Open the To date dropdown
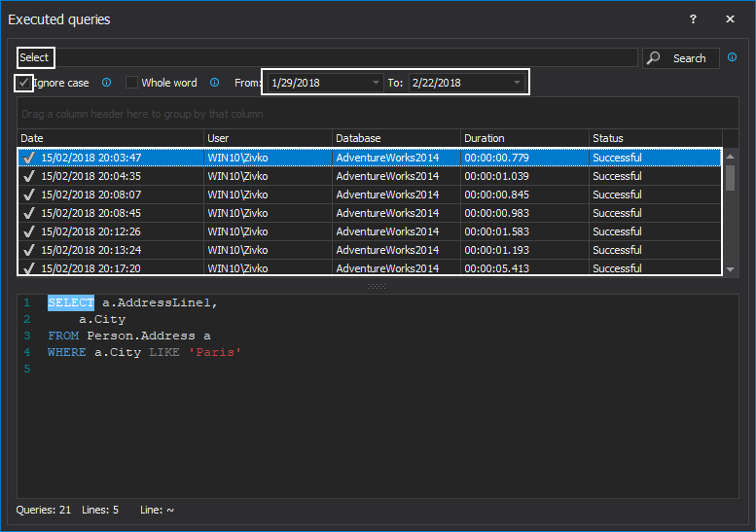Screen dimensions: 756x532 (517, 83)
